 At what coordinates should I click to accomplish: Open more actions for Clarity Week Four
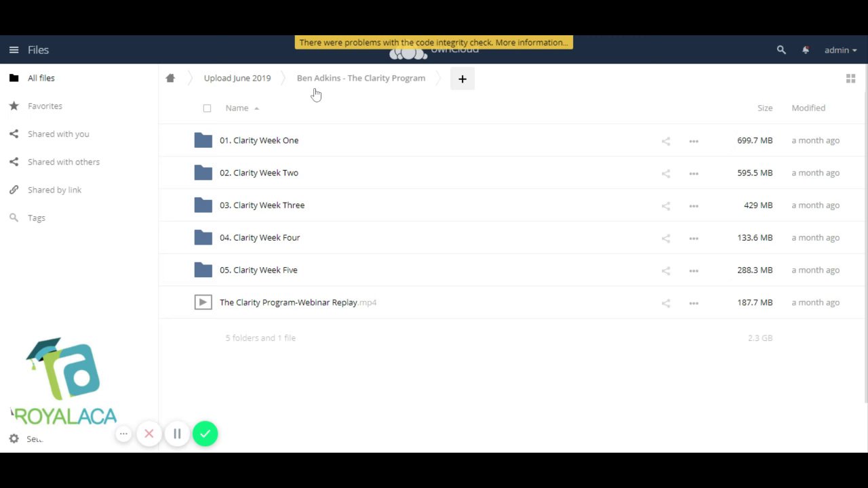click(694, 239)
